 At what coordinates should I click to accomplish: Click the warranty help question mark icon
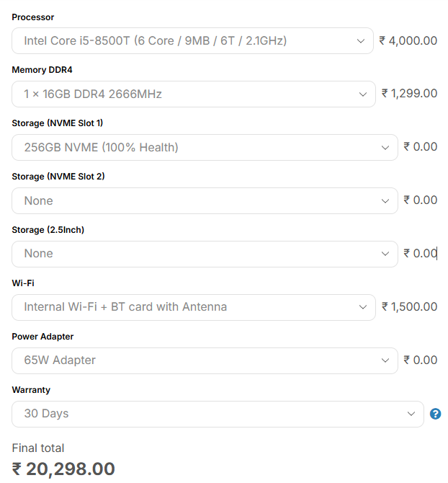click(x=435, y=414)
